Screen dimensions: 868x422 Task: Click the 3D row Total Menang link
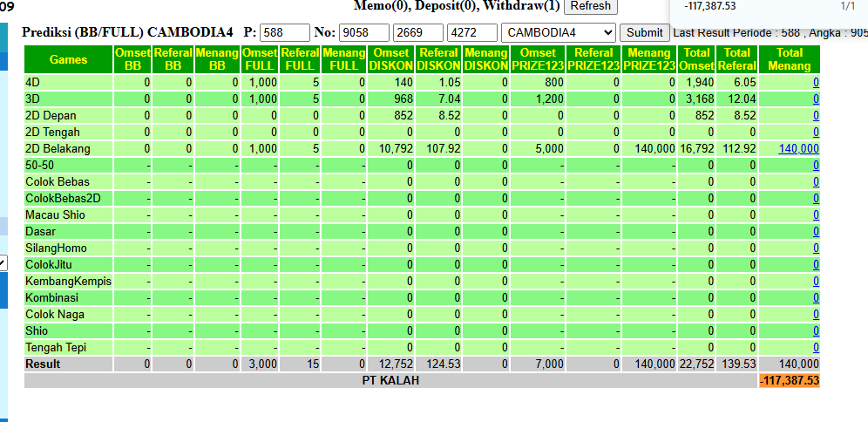pyautogui.click(x=816, y=99)
